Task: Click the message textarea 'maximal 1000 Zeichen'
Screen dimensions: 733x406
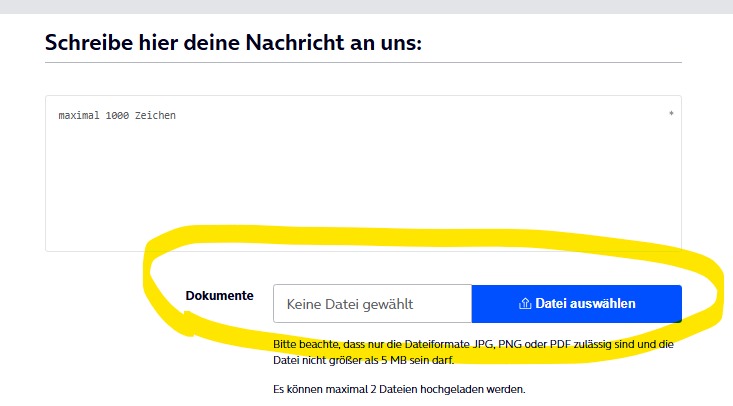Action: coord(363,174)
